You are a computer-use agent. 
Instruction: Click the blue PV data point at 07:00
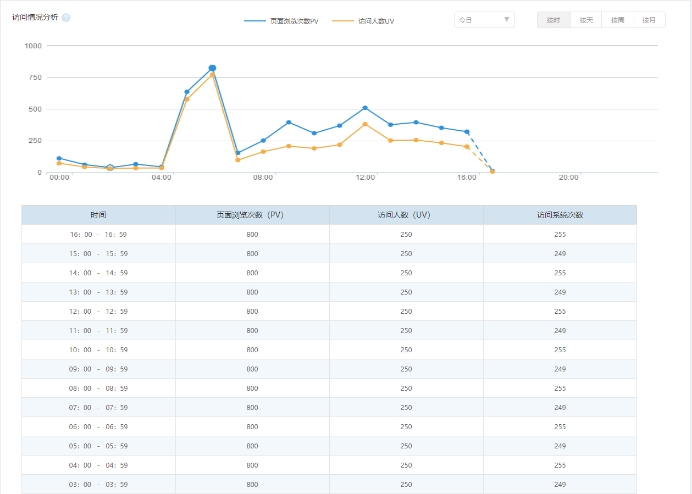(238, 153)
